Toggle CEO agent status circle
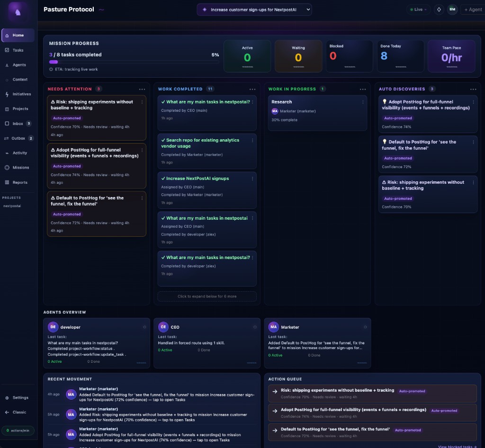Image resolution: width=485 pixels, height=448 pixels. [255, 327]
